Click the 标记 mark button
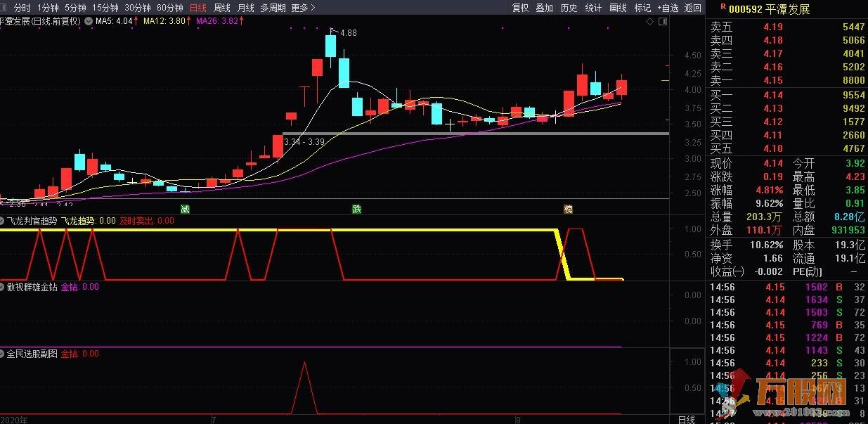 pyautogui.click(x=642, y=8)
